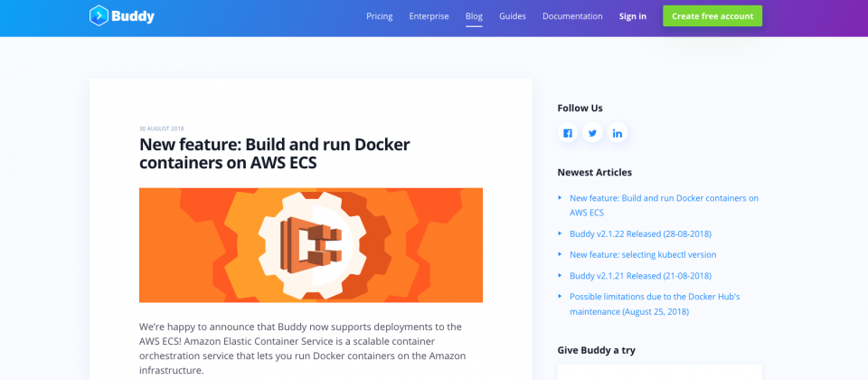Screen dimensions: 868x380
Task: Click the 'Newest Articles' heading
Action: pos(595,172)
